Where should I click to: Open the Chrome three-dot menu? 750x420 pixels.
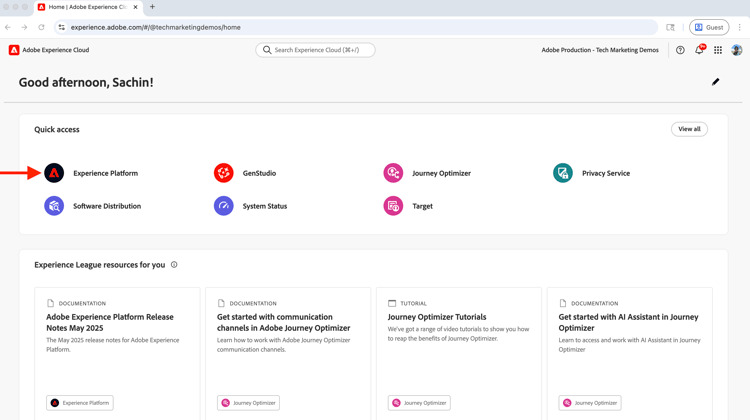[739, 27]
